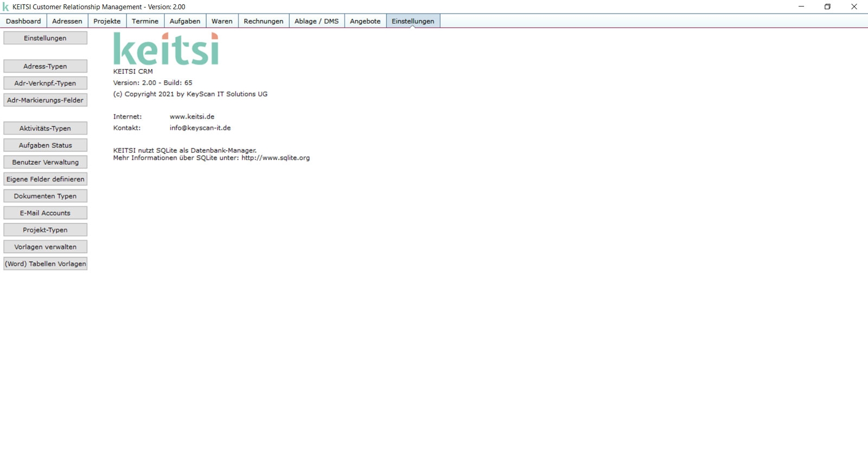Open Adress-Typen settings

point(45,66)
